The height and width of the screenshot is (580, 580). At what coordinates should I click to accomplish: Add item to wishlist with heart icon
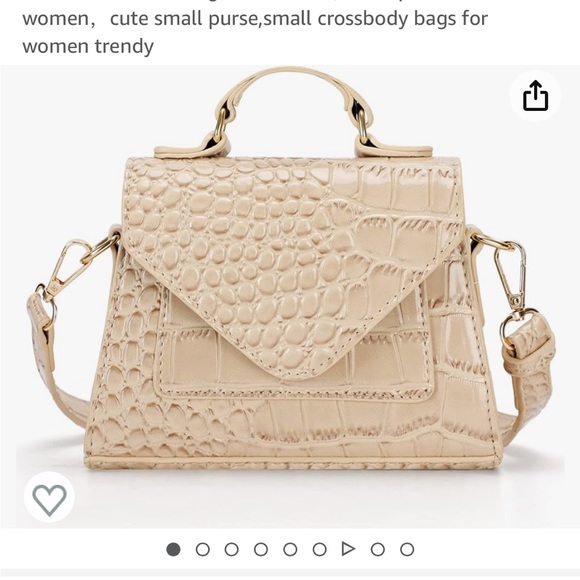pyautogui.click(x=50, y=497)
